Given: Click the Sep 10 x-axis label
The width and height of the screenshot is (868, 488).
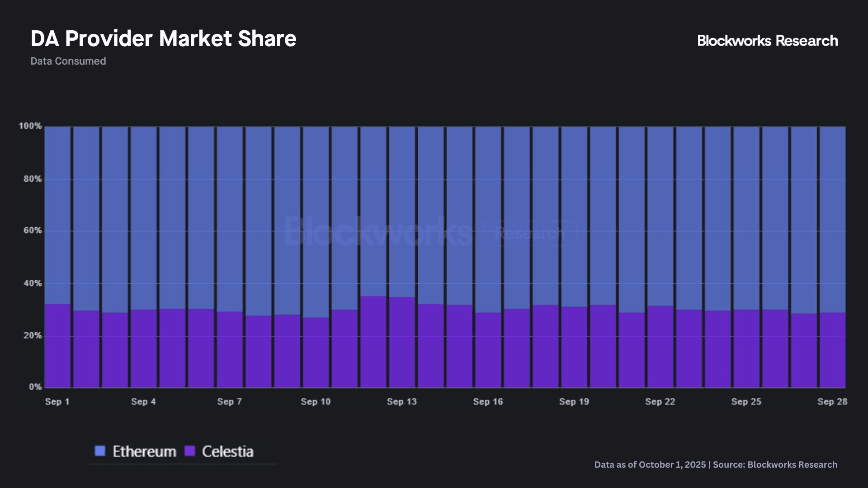Looking at the screenshot, I should click(x=316, y=402).
